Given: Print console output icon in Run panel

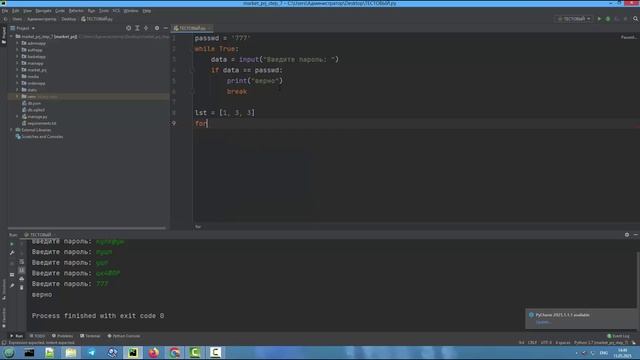Looking at the screenshot, I should tap(22, 279).
